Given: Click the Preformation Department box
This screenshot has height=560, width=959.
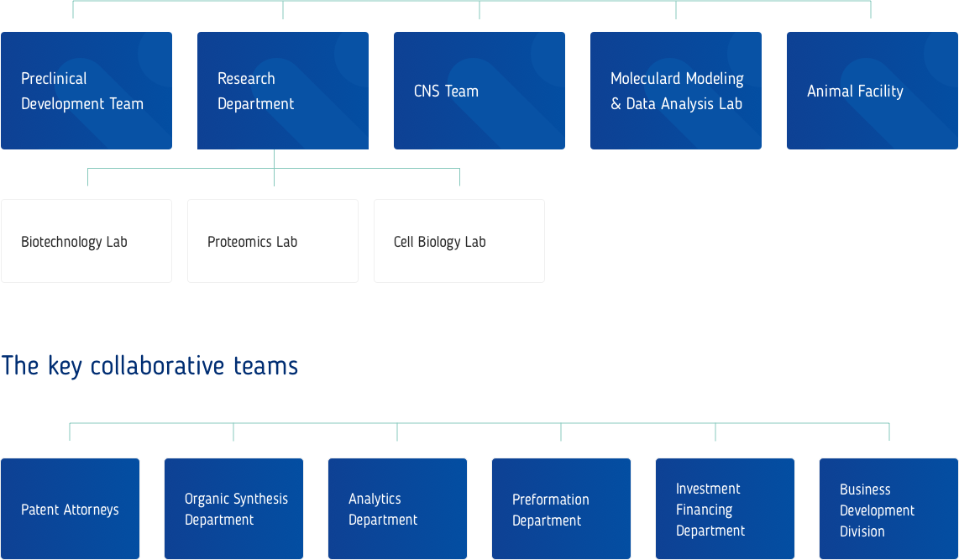Looking at the screenshot, I should (x=561, y=510).
